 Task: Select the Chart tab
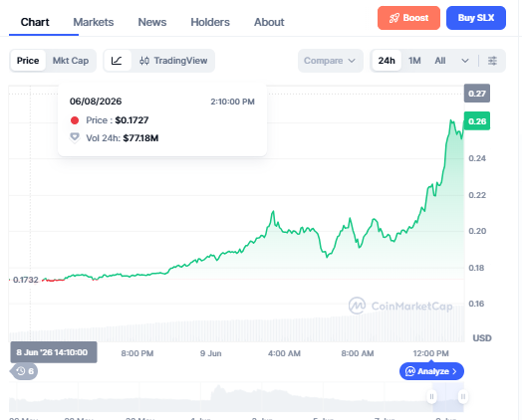coord(35,22)
